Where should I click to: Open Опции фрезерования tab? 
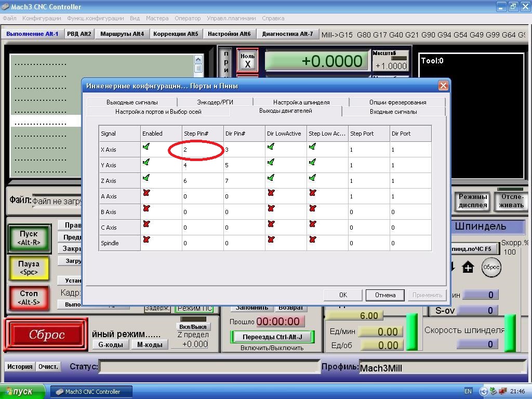coord(397,102)
